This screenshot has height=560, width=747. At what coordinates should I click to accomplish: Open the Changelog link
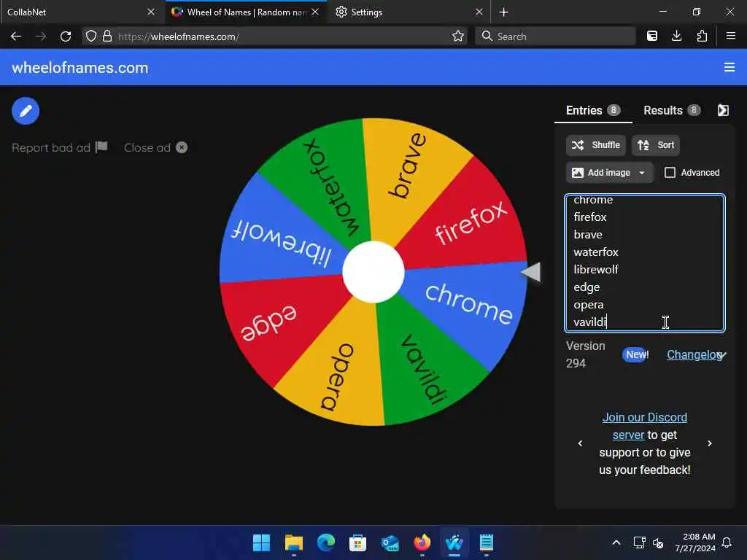tap(694, 355)
